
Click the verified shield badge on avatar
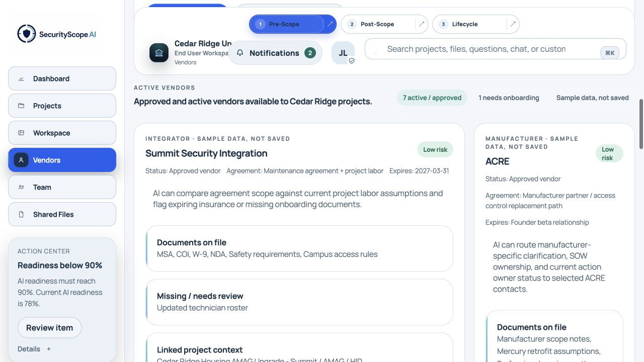tap(352, 61)
